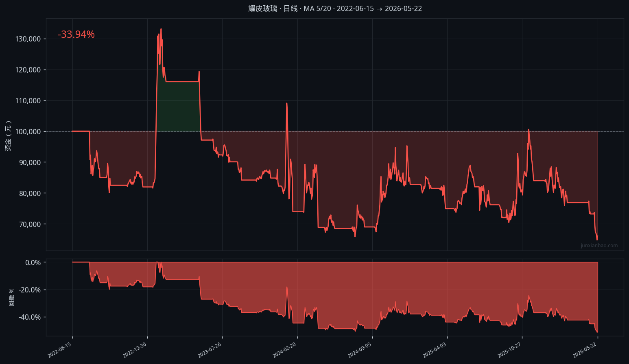Select the -20.0% drawdown axis label

coord(30,290)
